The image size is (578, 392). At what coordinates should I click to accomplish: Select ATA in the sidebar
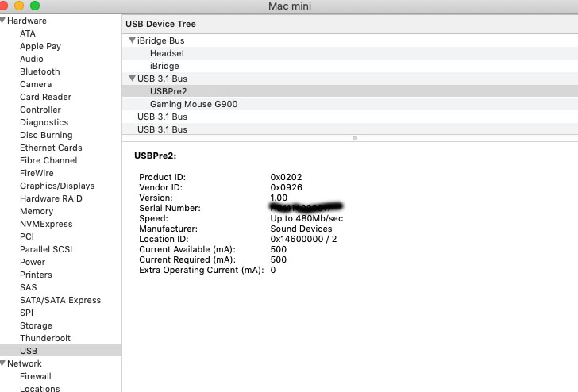click(28, 33)
